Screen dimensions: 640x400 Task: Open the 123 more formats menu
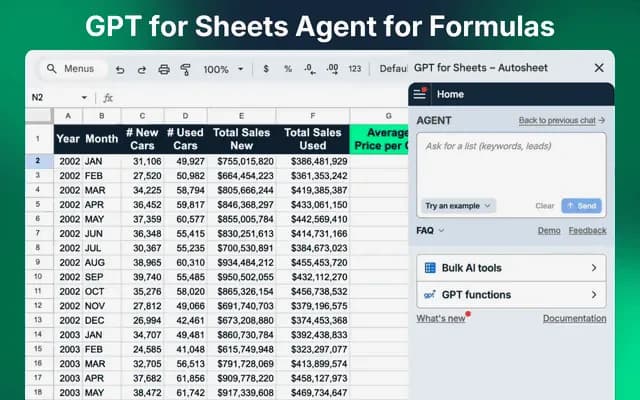click(355, 69)
